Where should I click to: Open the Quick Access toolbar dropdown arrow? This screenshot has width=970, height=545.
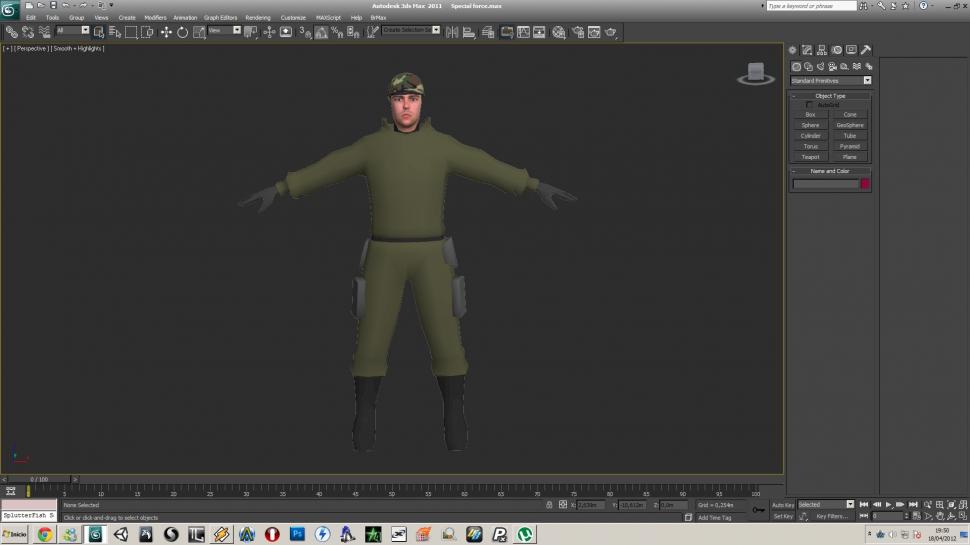pos(111,6)
